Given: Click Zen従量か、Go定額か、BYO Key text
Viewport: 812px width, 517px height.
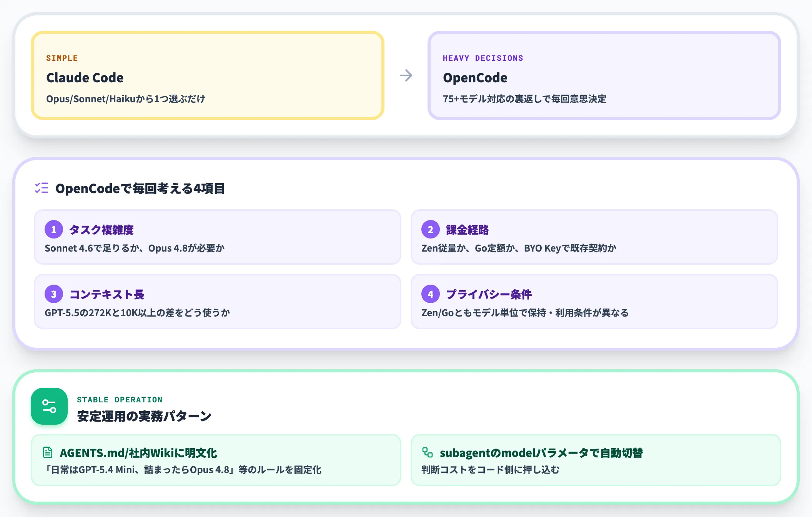Looking at the screenshot, I should click(x=491, y=248).
